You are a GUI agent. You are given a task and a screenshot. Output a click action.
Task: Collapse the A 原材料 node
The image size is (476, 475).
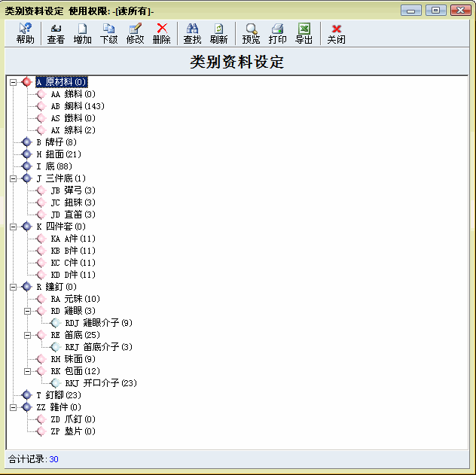coord(13,82)
